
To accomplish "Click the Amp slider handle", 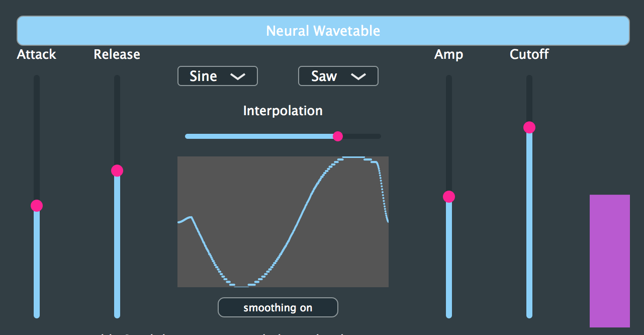I will tap(448, 197).
